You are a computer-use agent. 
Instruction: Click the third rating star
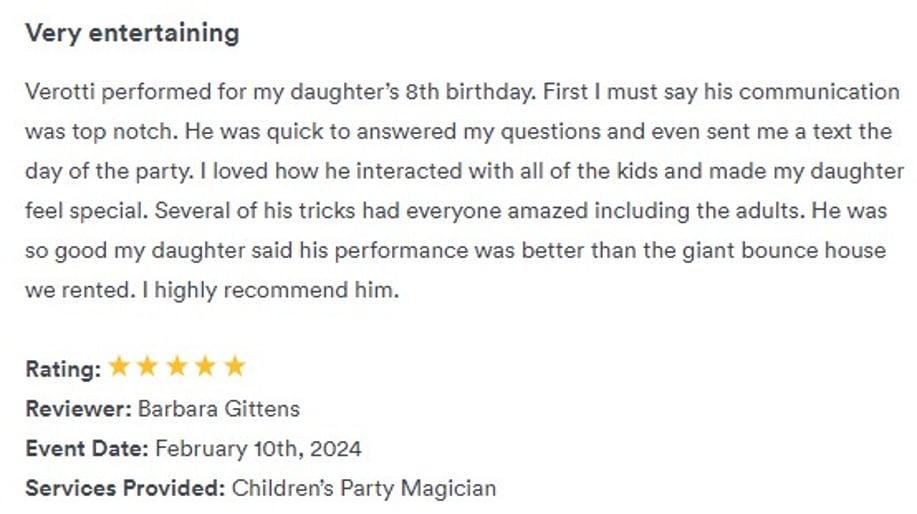coord(177,367)
